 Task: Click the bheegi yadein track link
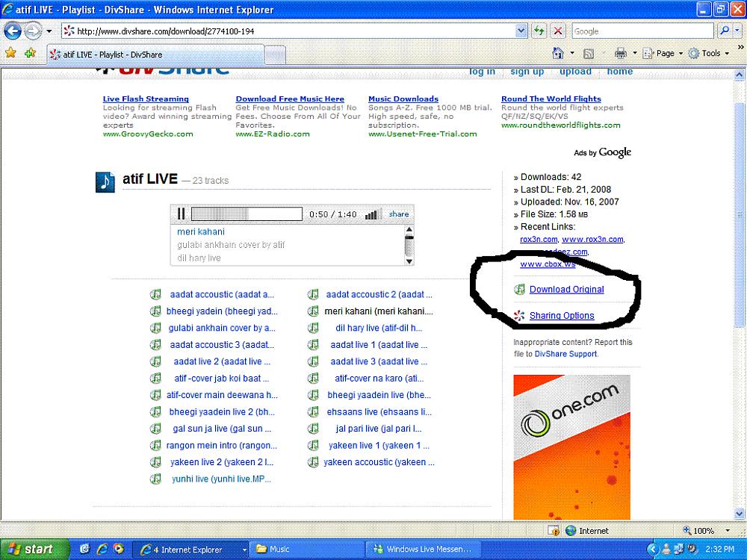click(x=222, y=311)
